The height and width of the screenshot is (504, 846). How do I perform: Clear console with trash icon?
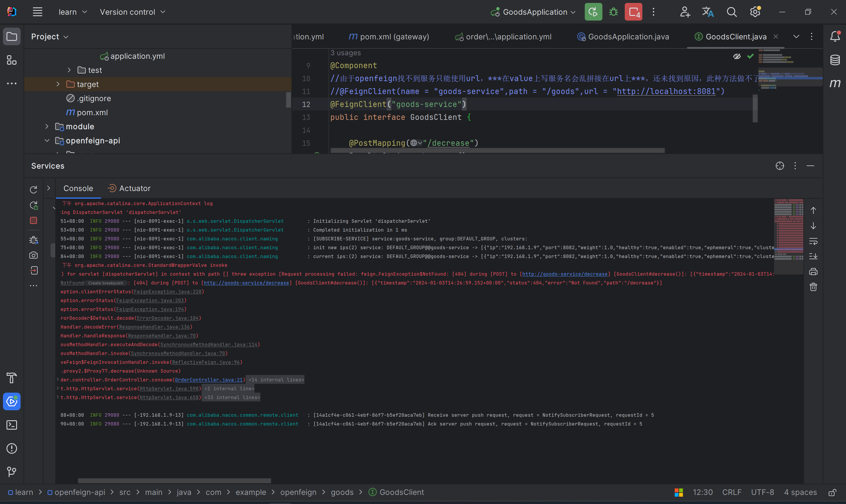click(813, 287)
